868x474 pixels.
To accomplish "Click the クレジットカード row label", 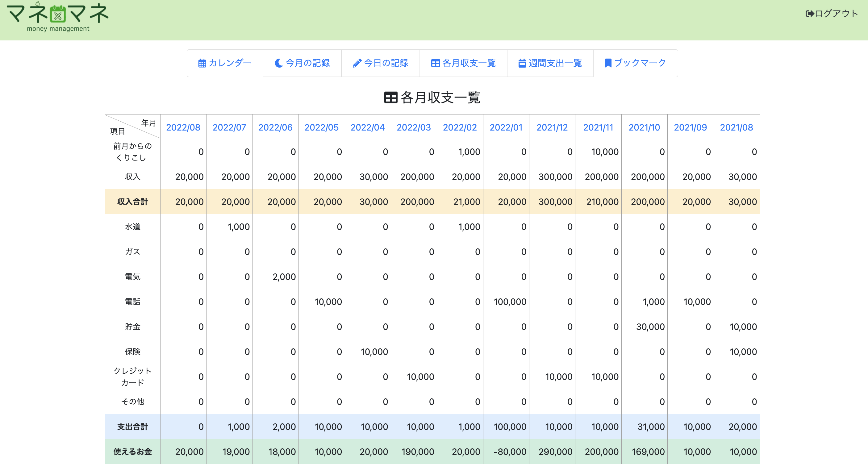I will pos(132,377).
